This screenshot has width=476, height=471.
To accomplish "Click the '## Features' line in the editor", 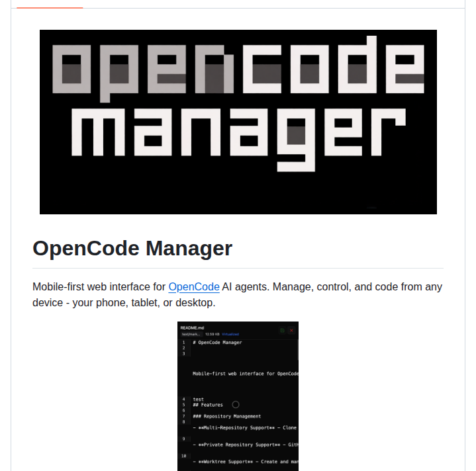I will (208, 405).
